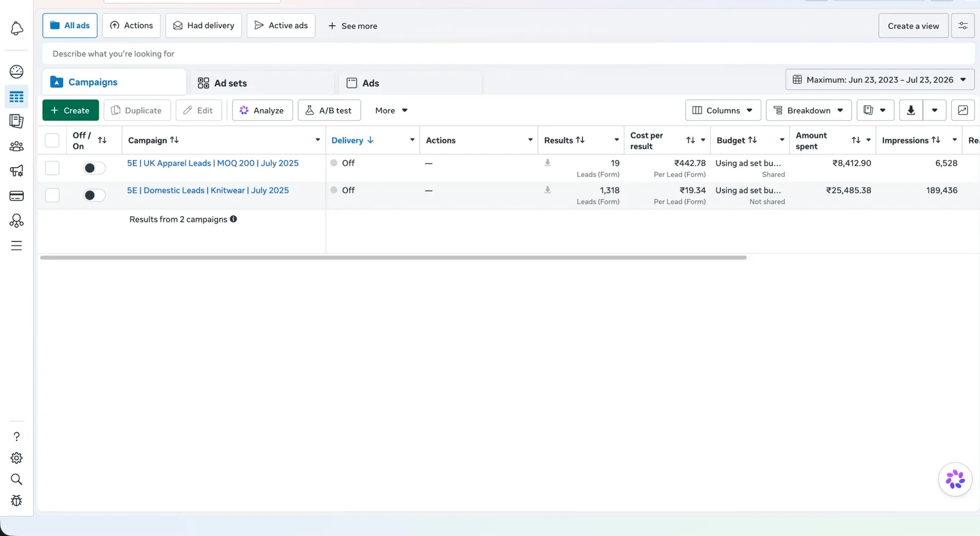The image size is (980, 536).
Task: Open audiences people icon in sidebar
Action: pos(17,146)
